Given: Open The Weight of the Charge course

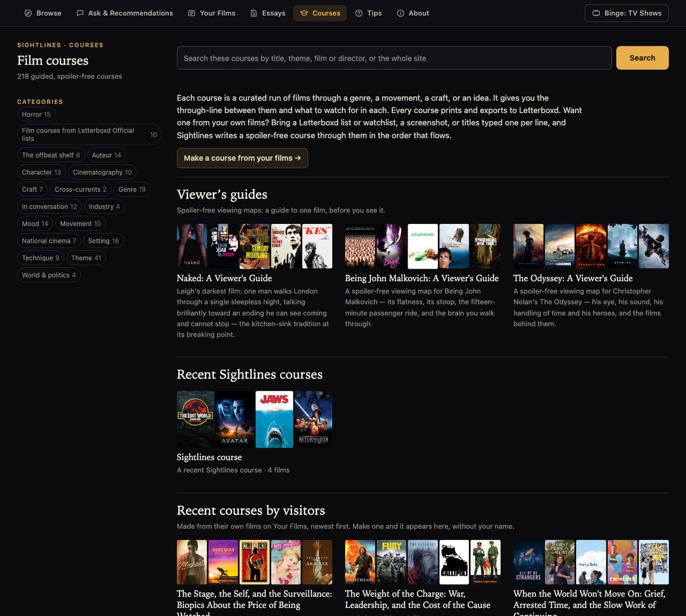Looking at the screenshot, I should click(418, 599).
